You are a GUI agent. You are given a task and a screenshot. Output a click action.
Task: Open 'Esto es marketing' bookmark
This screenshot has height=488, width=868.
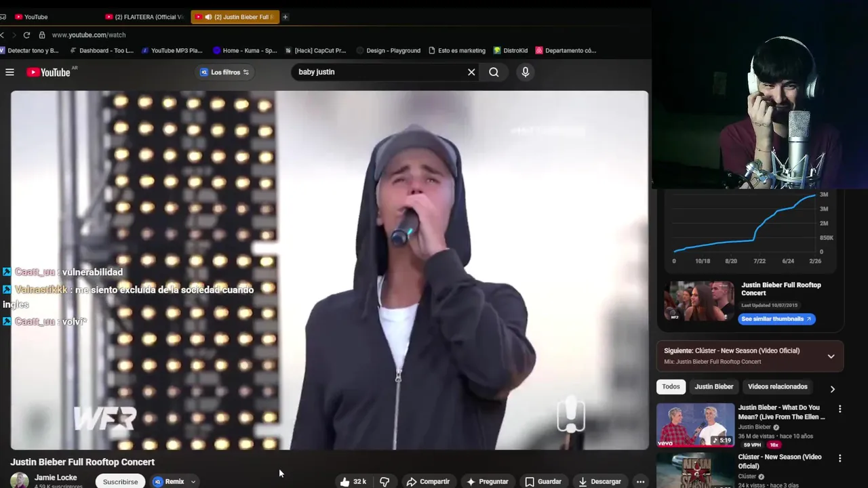pyautogui.click(x=457, y=50)
